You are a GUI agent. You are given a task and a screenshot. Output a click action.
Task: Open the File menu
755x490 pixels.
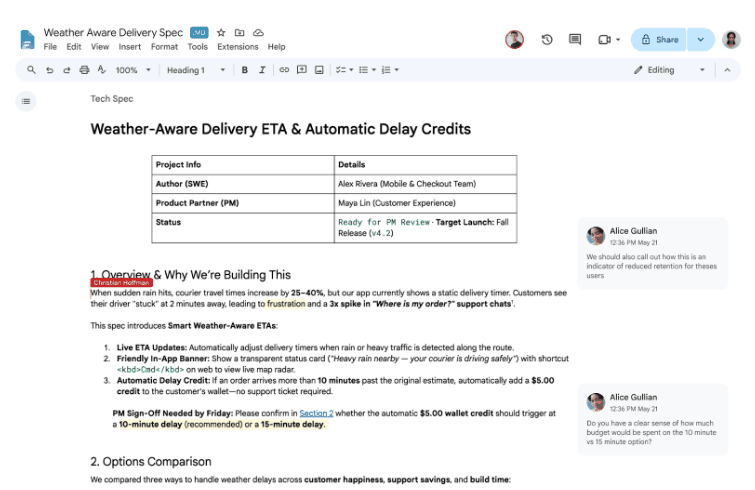[x=50, y=47]
